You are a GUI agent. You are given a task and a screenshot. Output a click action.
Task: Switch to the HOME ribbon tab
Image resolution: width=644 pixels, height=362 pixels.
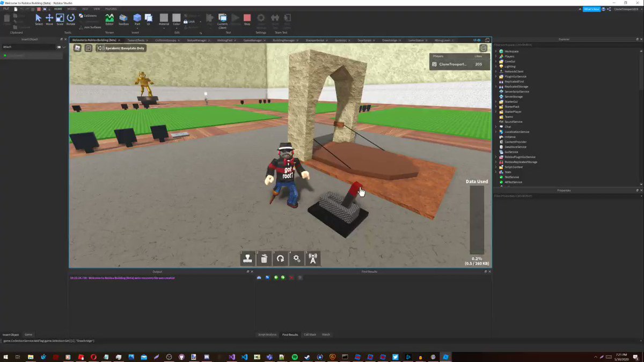(58, 9)
